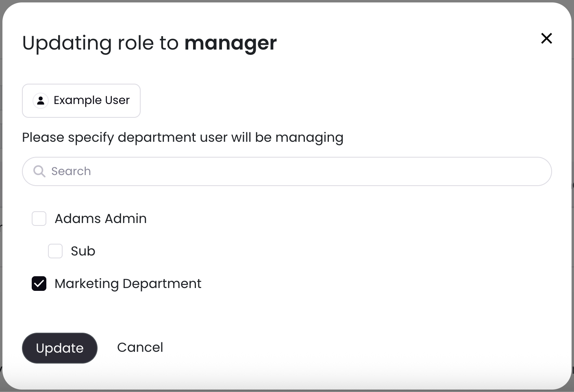The image size is (574, 392).
Task: Select the Marketing Department label
Action: pos(128,284)
